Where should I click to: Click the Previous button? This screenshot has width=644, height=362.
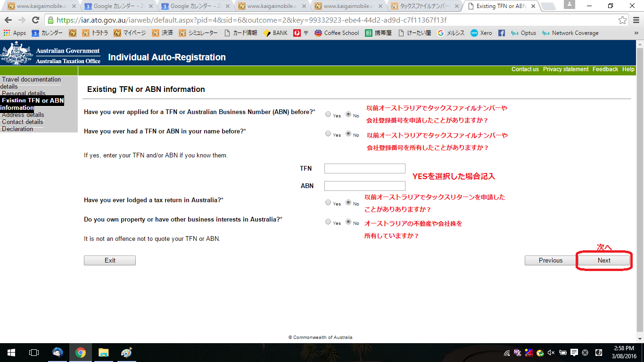tap(550, 260)
